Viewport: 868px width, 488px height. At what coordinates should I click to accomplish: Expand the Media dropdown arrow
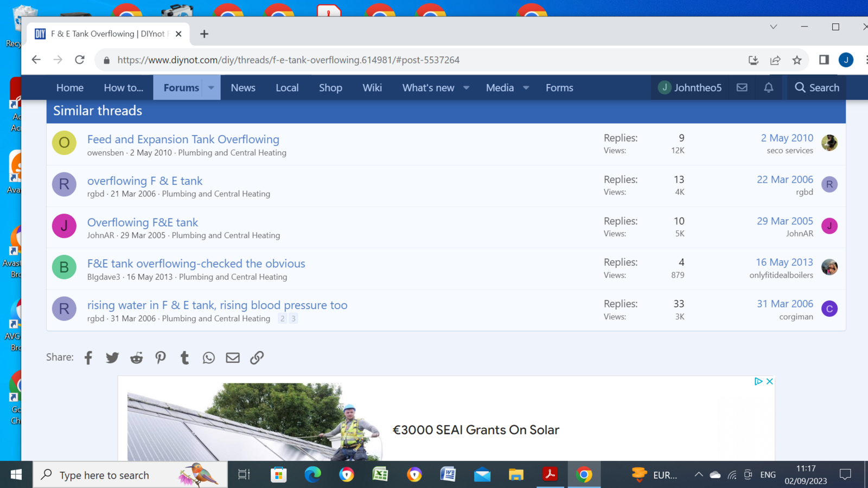[x=526, y=88]
